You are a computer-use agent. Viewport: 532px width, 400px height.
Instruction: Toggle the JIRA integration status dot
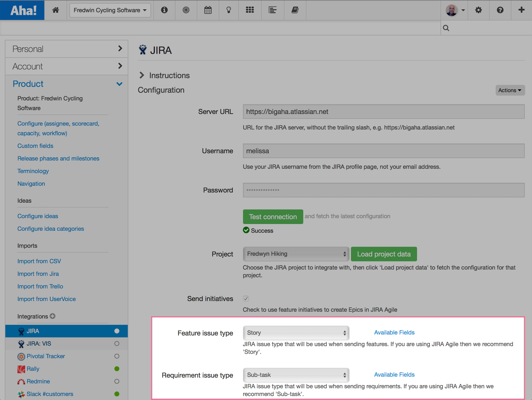[117, 331]
